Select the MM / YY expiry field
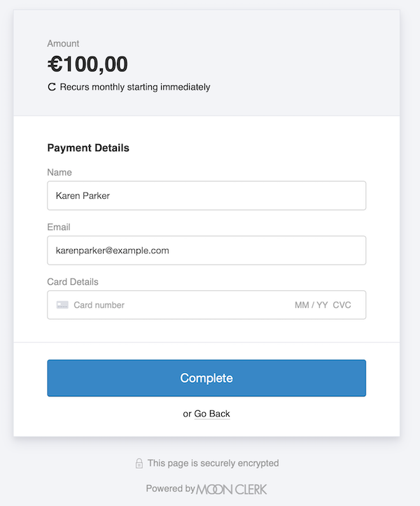The width and height of the screenshot is (420, 506). (311, 305)
